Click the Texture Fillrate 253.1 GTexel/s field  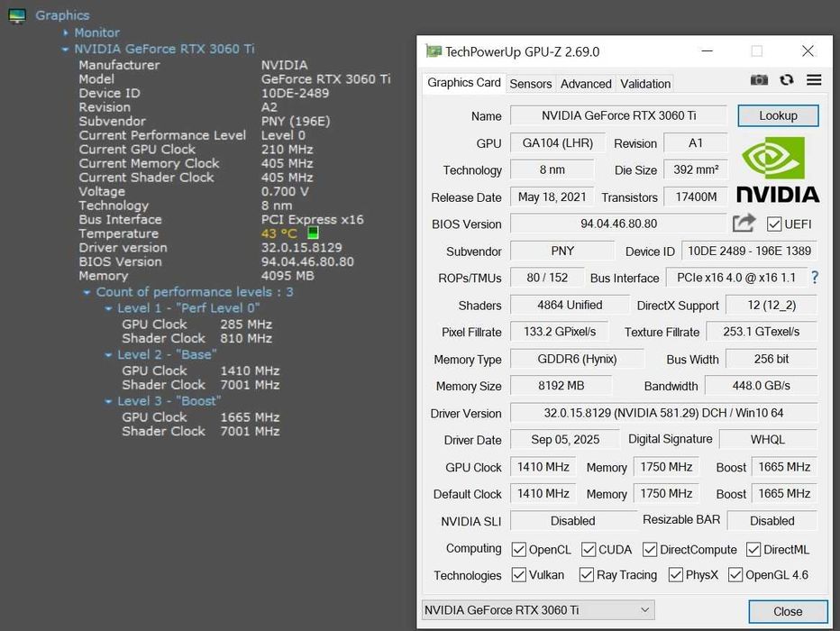point(762,332)
